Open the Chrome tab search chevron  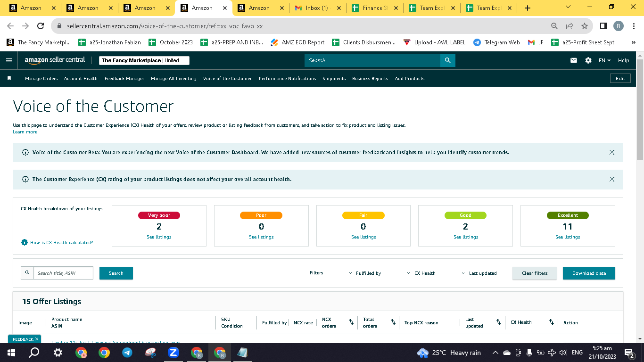[568, 8]
